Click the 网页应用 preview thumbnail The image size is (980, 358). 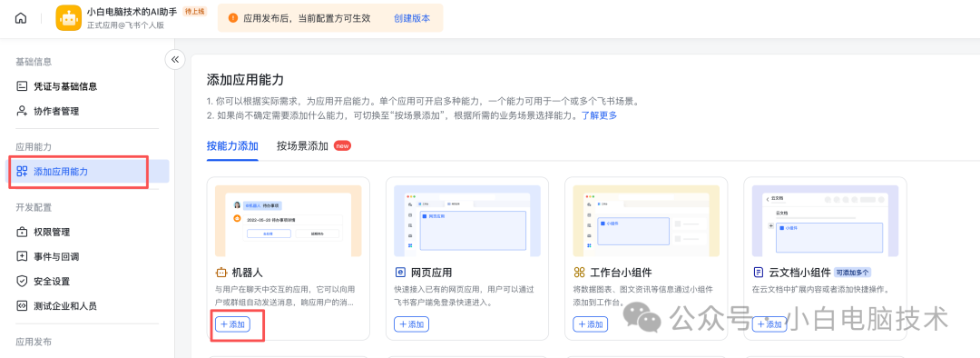[467, 221]
